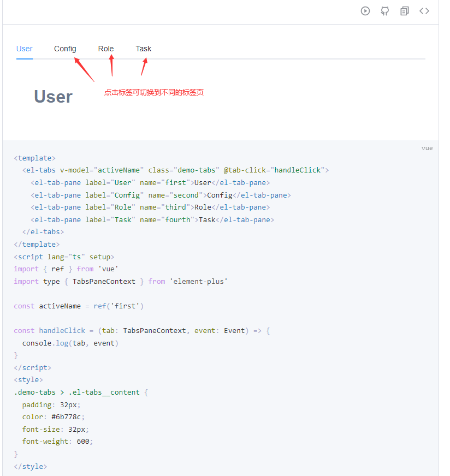This screenshot has width=450, height=476.
Task: Click the closing </style> line
Action: [31, 466]
